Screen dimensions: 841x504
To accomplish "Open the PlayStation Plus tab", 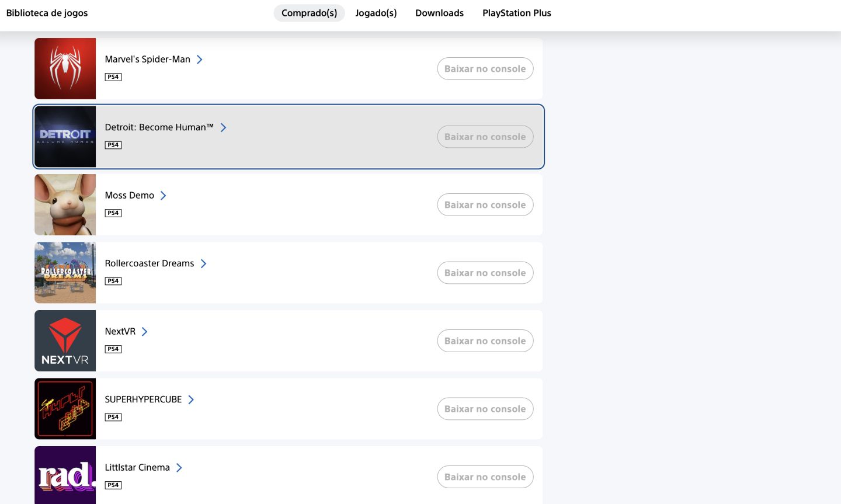I will [517, 13].
